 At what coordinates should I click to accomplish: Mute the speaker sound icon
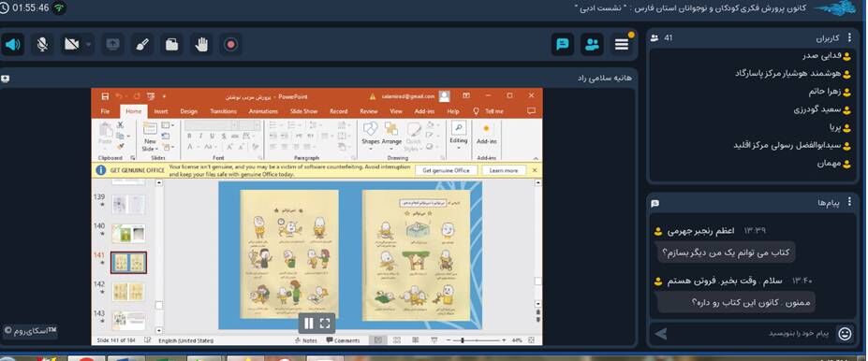(12, 44)
